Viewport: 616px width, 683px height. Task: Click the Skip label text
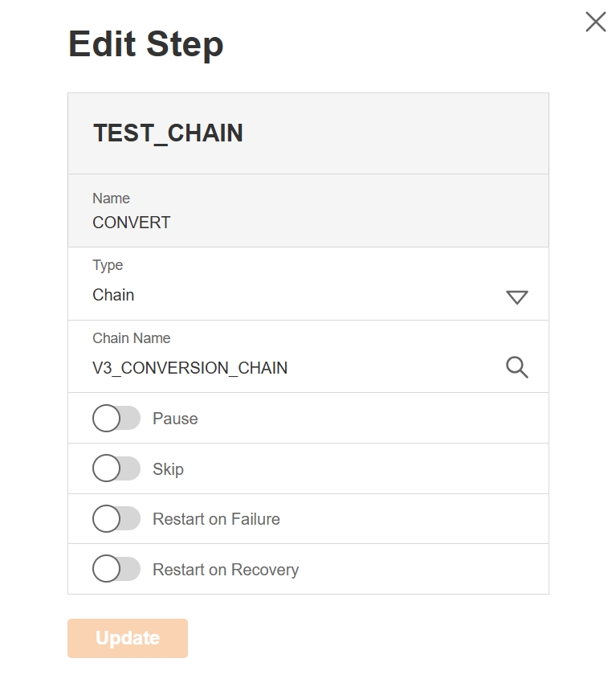(168, 469)
